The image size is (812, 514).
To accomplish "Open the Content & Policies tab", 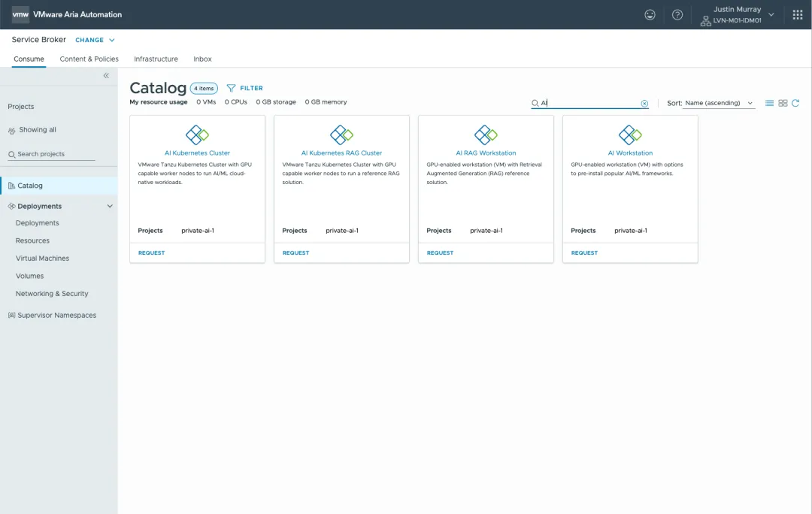I will [x=89, y=59].
